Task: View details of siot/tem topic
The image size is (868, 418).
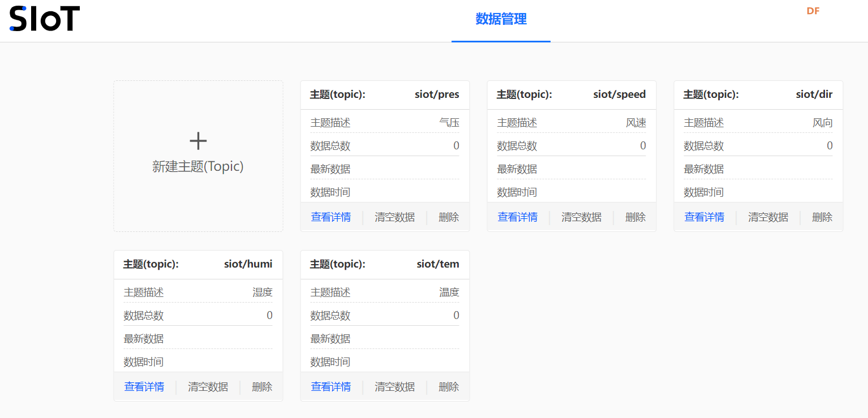Action: pos(331,387)
